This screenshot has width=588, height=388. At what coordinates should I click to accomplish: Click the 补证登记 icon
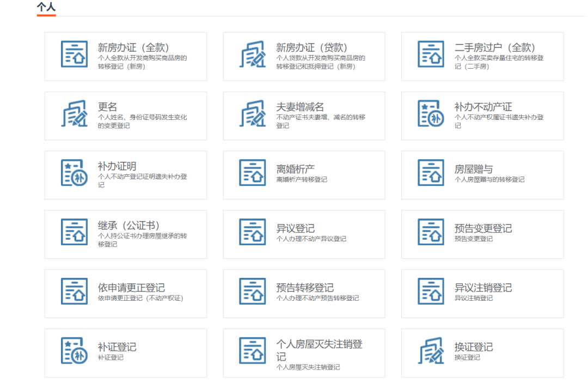74,350
